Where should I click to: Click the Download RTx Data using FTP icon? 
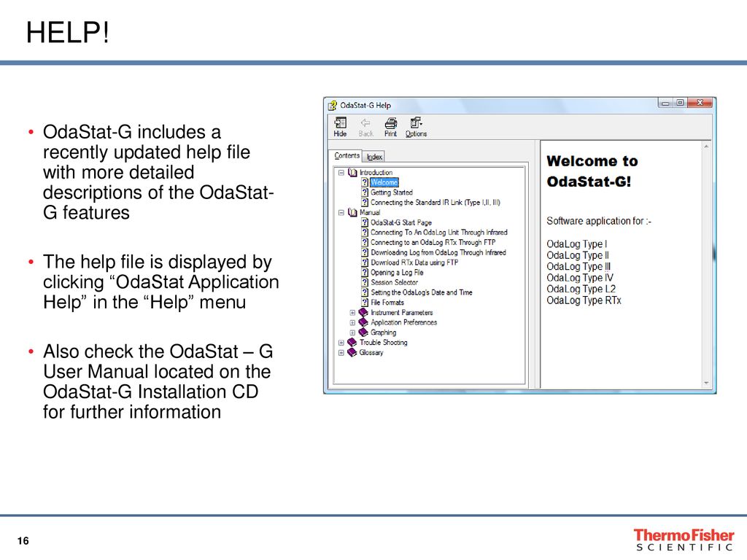pyautogui.click(x=365, y=262)
